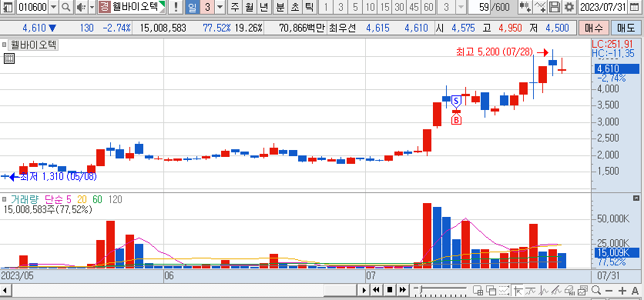
Task: Expand the dropdown next to the pink 3 period
Action: pyautogui.click(x=220, y=7)
